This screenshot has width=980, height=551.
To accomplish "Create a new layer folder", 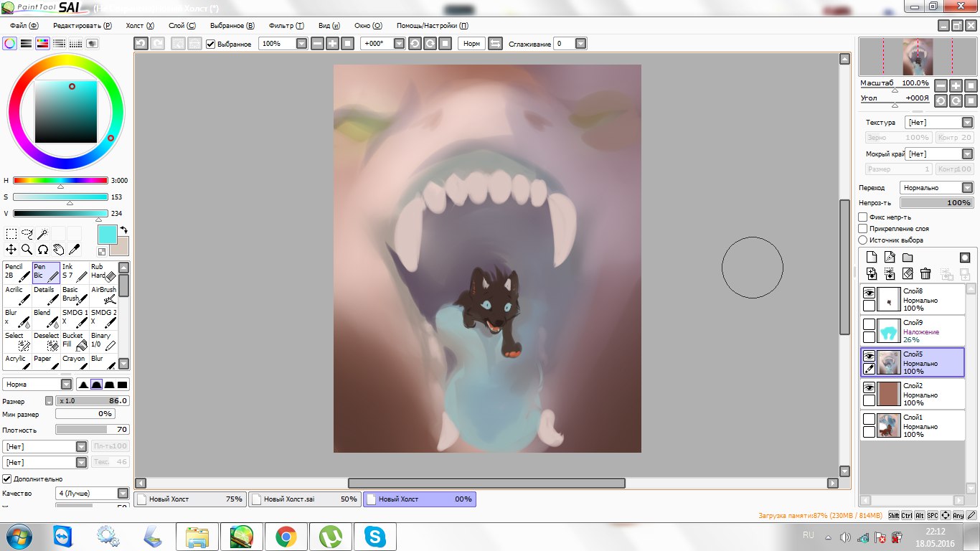I will point(908,258).
